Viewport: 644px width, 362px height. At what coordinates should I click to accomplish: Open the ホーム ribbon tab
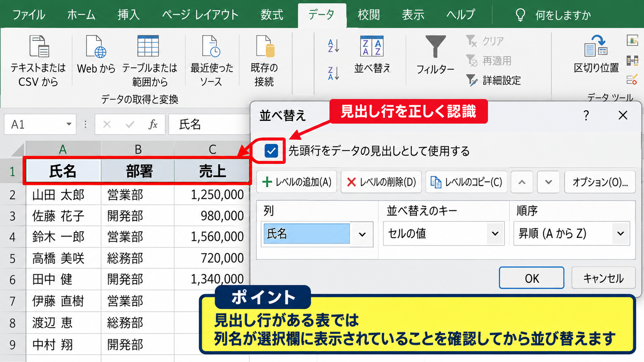tap(81, 15)
